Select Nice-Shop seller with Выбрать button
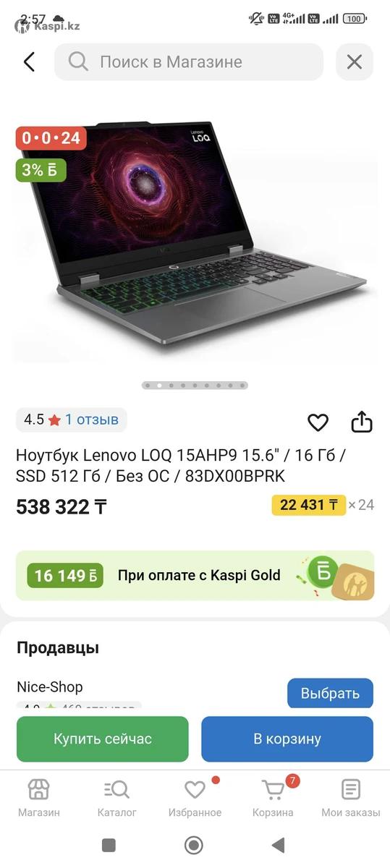This screenshot has height=868, width=390. [330, 693]
